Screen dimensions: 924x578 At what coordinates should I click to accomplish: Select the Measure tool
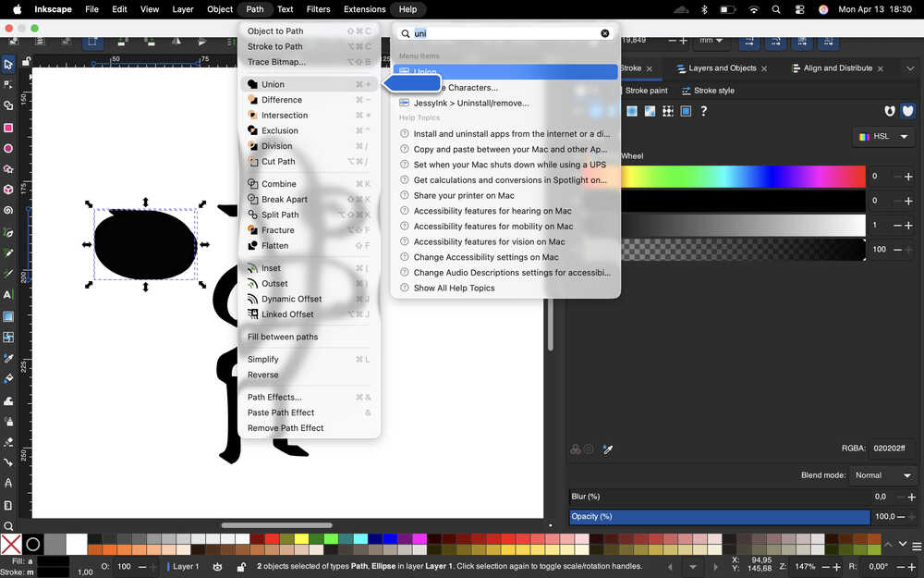point(8,483)
